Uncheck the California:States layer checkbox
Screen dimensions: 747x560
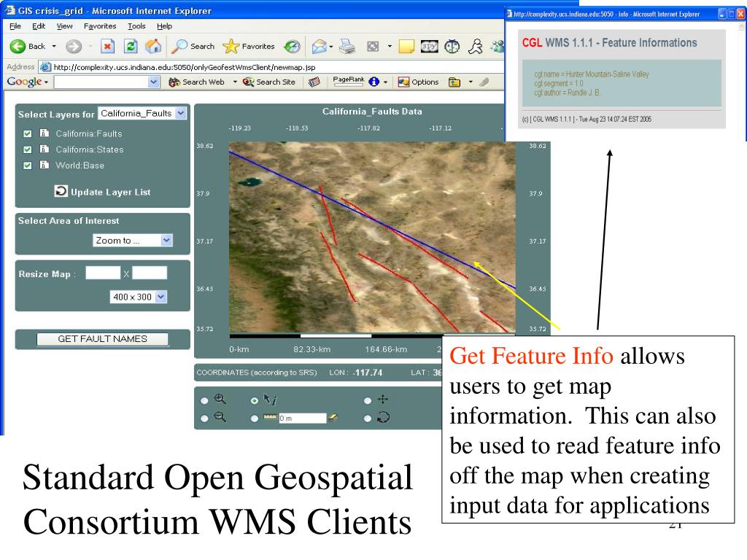(x=28, y=149)
